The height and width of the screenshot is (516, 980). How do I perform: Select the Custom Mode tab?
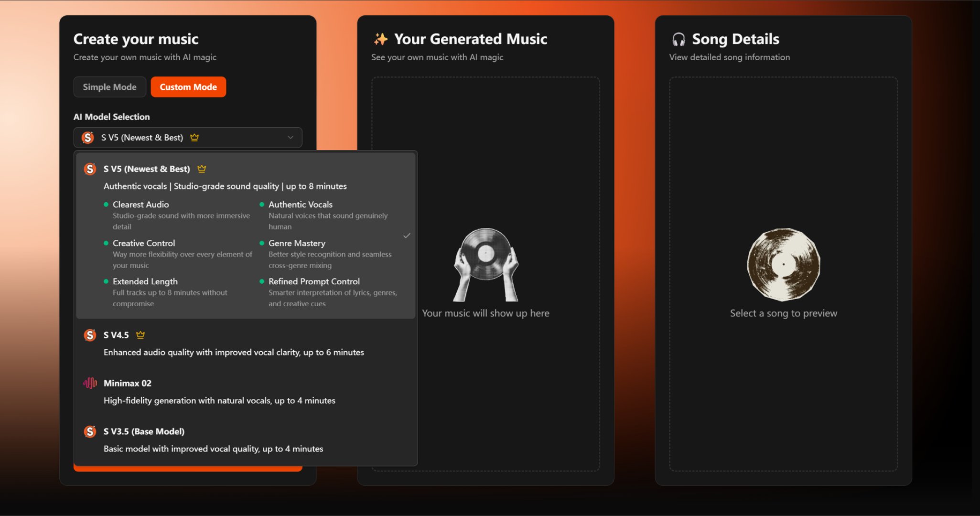pyautogui.click(x=188, y=86)
